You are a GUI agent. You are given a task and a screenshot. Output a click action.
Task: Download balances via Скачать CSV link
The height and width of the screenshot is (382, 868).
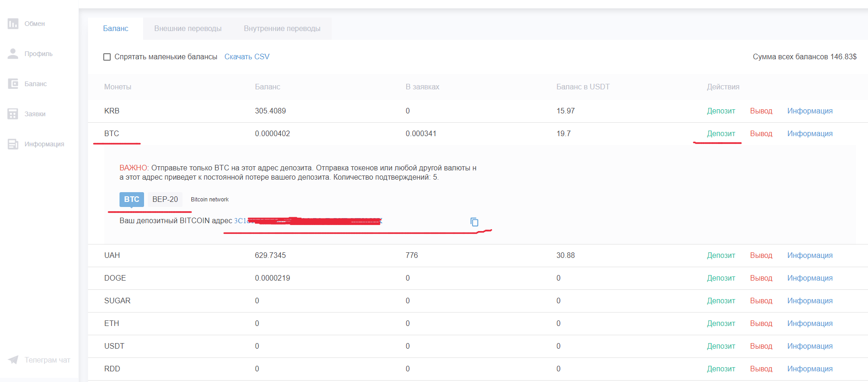[x=247, y=57]
